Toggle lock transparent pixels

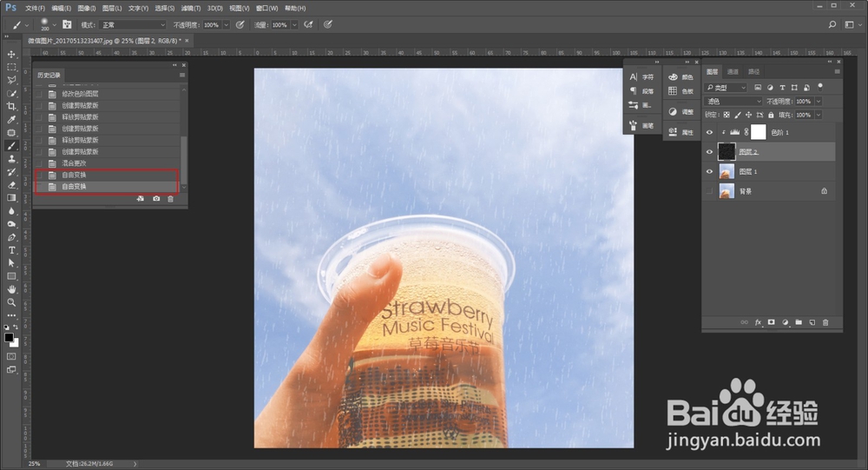727,115
